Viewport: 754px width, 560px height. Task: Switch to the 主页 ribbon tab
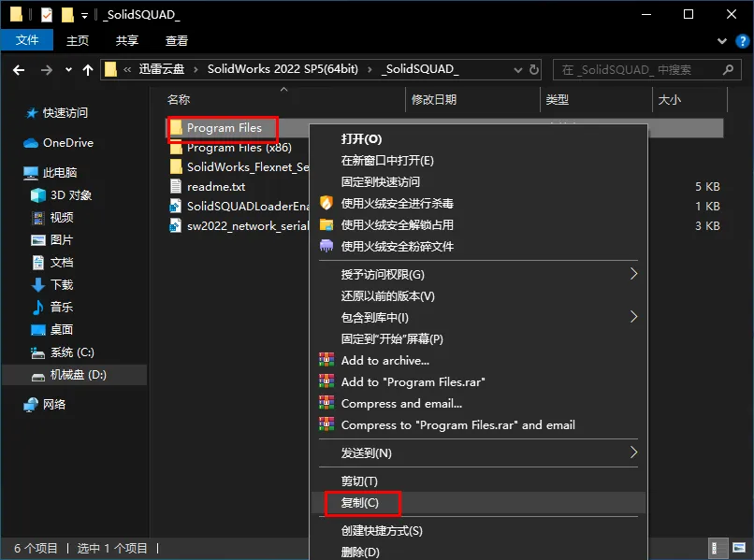coord(78,41)
